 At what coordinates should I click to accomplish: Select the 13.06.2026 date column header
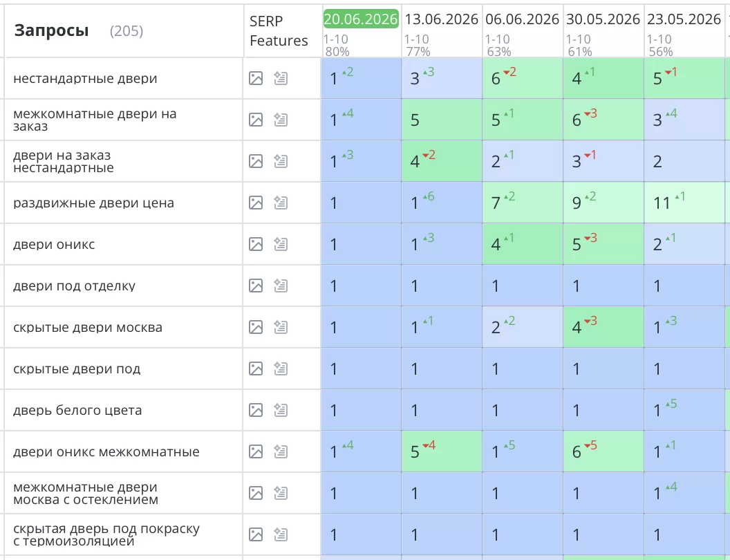tap(441, 19)
